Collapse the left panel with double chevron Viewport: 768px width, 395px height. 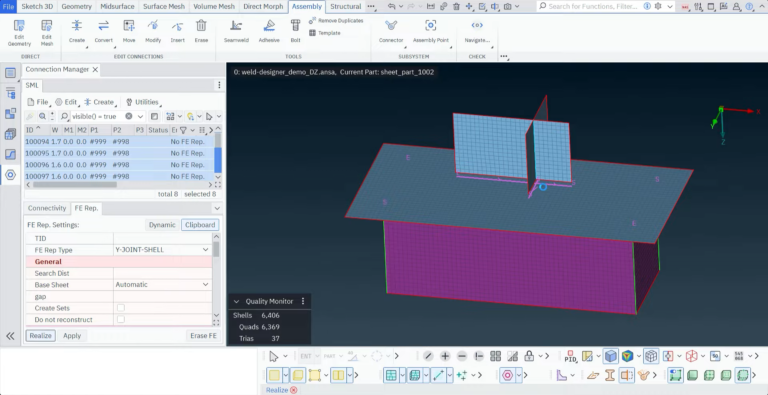click(10, 336)
